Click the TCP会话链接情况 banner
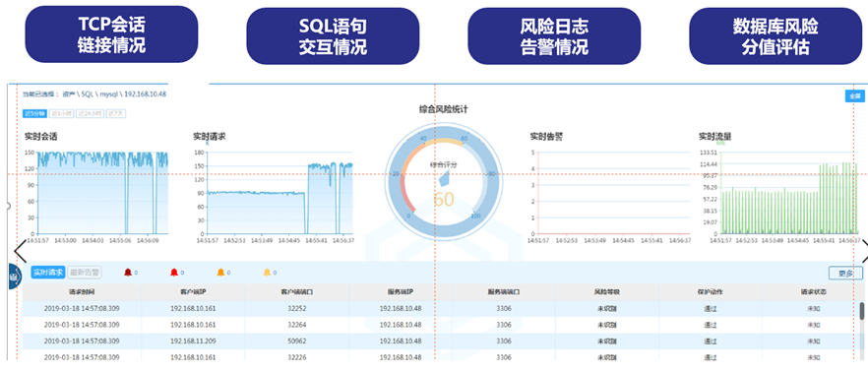 coord(111,34)
